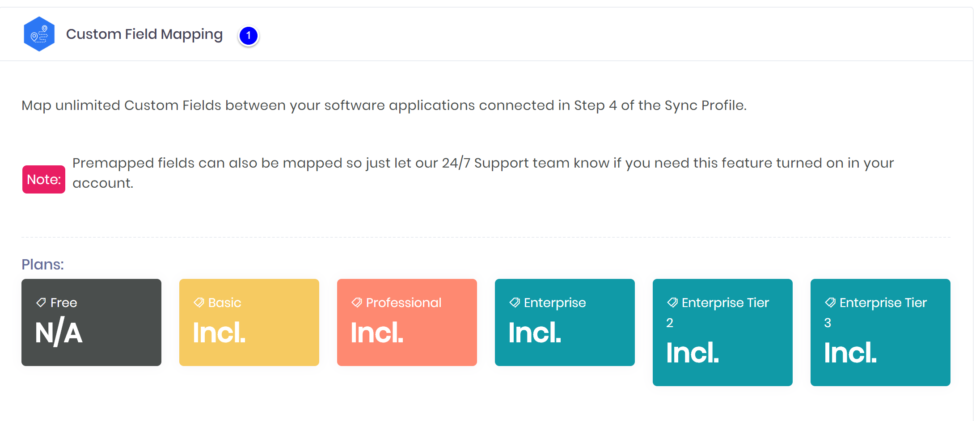This screenshot has width=980, height=421.
Task: Click the Custom Field Mapping hexagon icon
Action: pyautogui.click(x=39, y=34)
